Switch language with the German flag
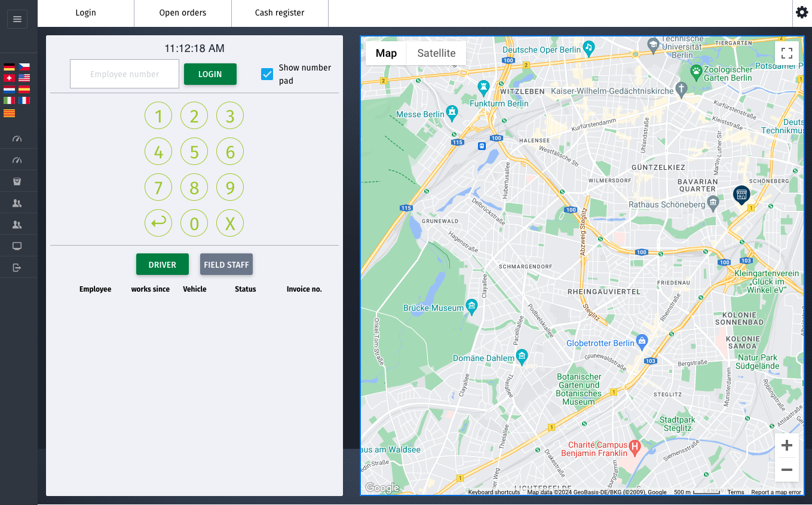This screenshot has height=505, width=812. [x=9, y=67]
